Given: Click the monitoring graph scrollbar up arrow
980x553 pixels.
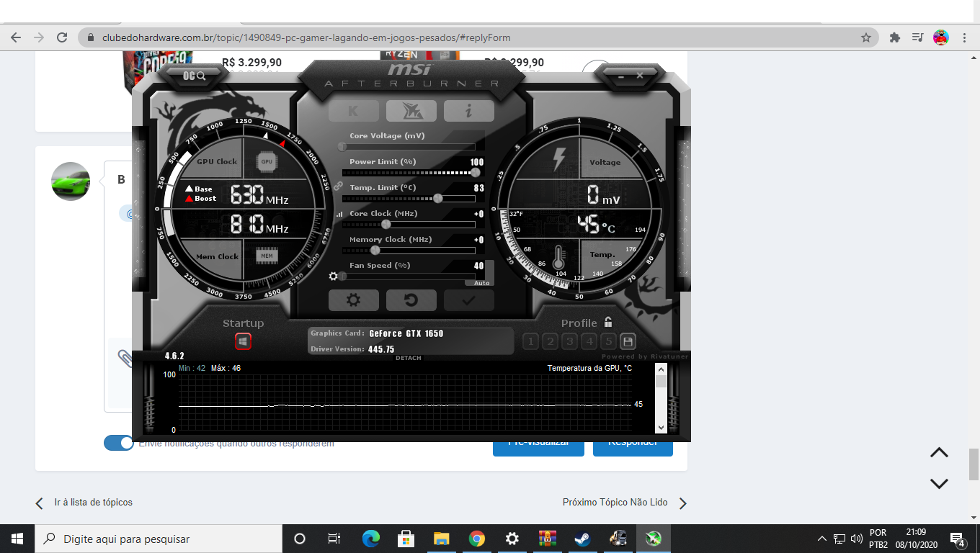Looking at the screenshot, I should pos(661,369).
